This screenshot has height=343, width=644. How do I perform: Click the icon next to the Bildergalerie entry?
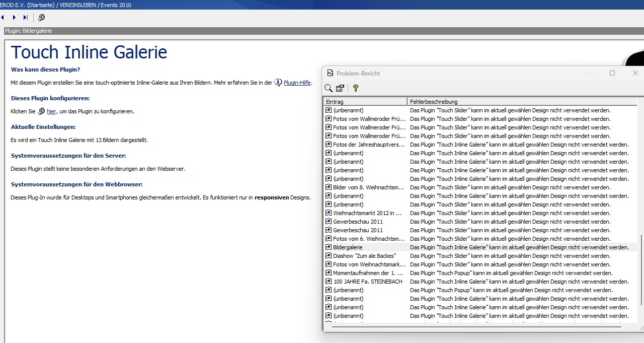click(x=329, y=247)
